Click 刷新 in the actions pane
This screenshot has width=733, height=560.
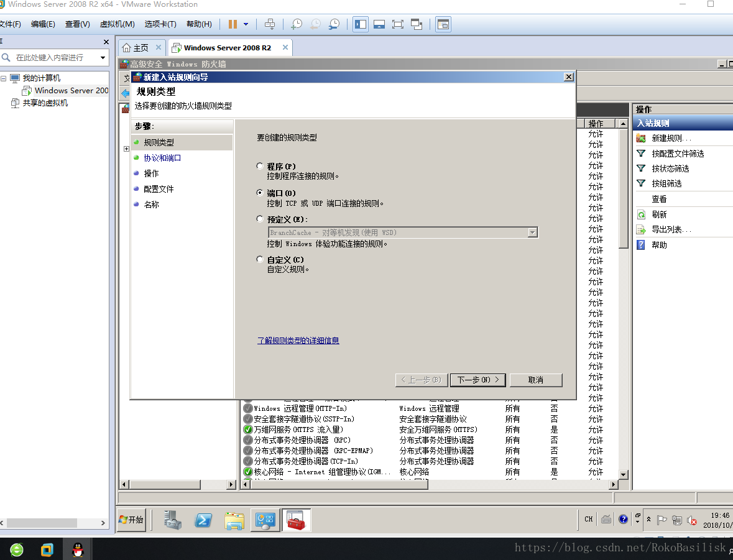point(659,214)
